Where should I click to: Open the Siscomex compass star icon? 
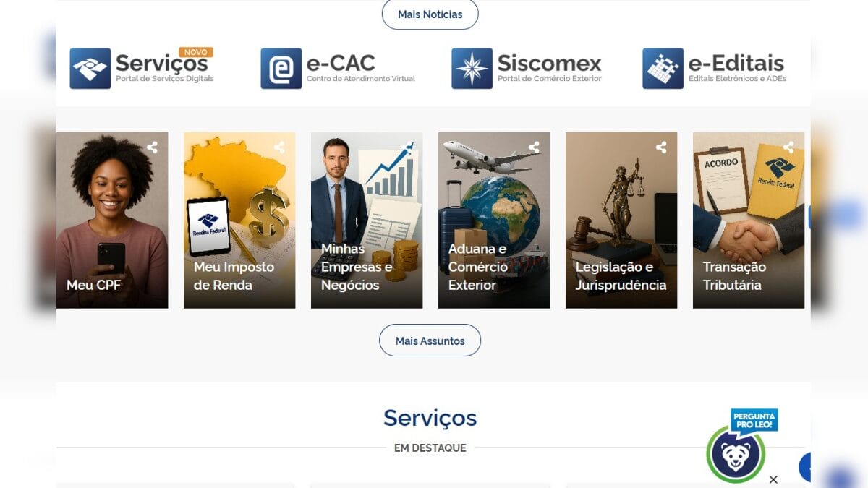pyautogui.click(x=472, y=69)
